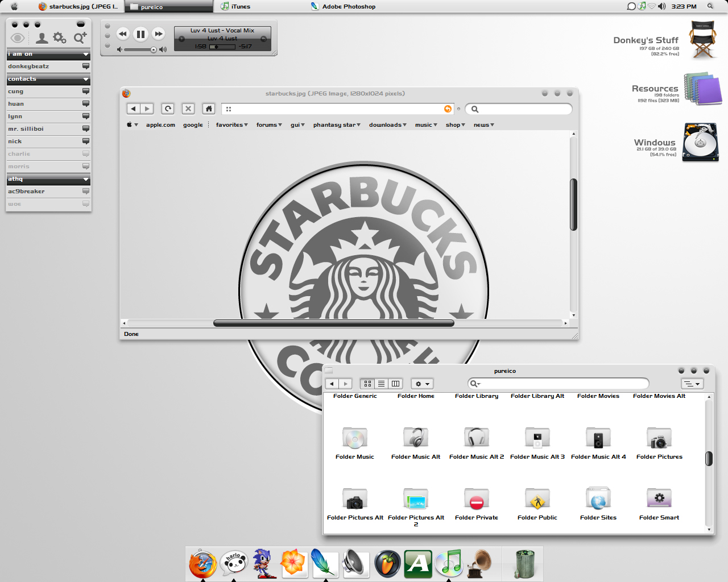Click the browser address field

pyautogui.click(x=338, y=109)
